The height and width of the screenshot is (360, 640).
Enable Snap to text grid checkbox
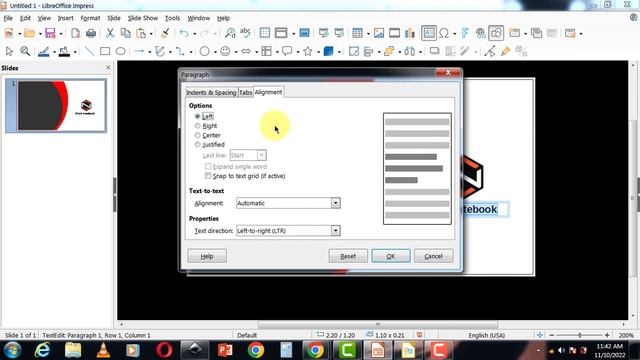[x=208, y=176]
